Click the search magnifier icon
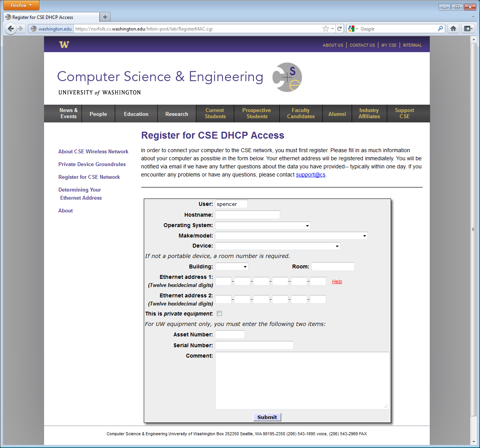The image size is (480, 448). [x=440, y=29]
